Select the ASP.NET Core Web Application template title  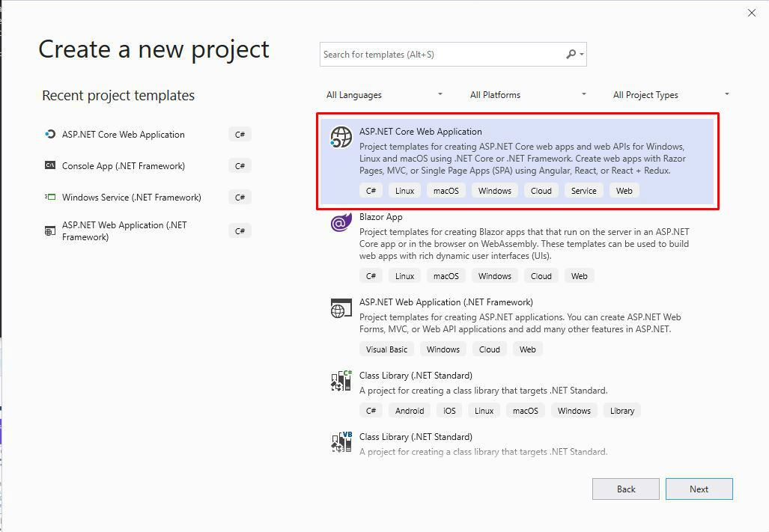(420, 131)
